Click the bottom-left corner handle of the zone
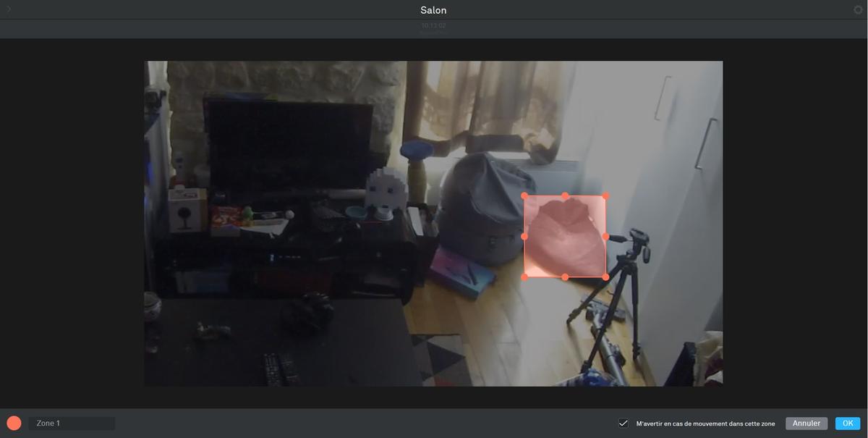Image resolution: width=868 pixels, height=438 pixels. pyautogui.click(x=524, y=277)
